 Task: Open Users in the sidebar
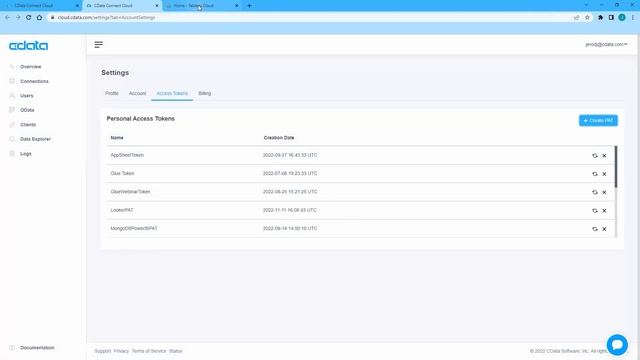[27, 96]
